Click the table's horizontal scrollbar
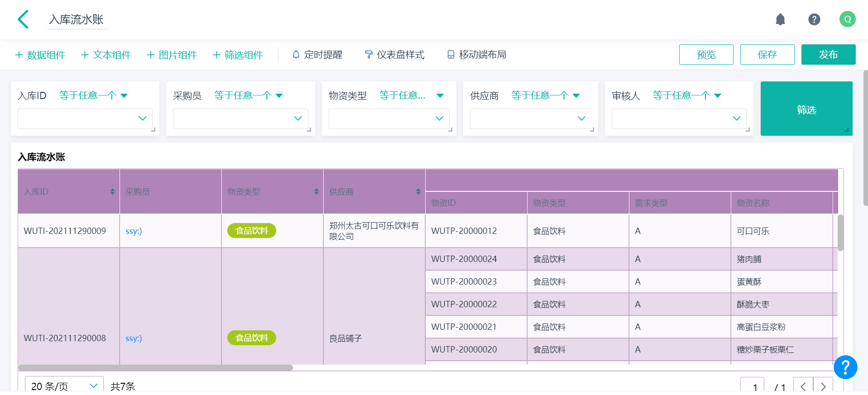 point(155,367)
